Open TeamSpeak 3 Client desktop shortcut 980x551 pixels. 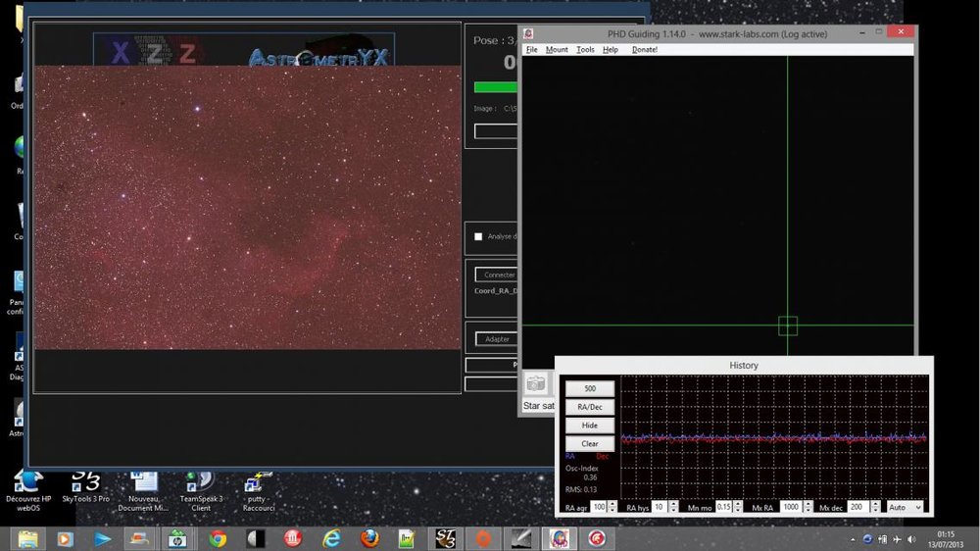coord(201,491)
